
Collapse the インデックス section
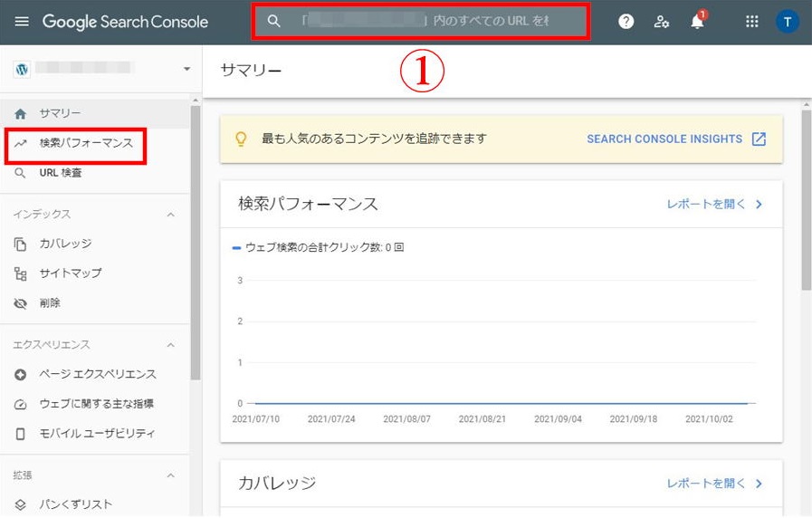(170, 215)
